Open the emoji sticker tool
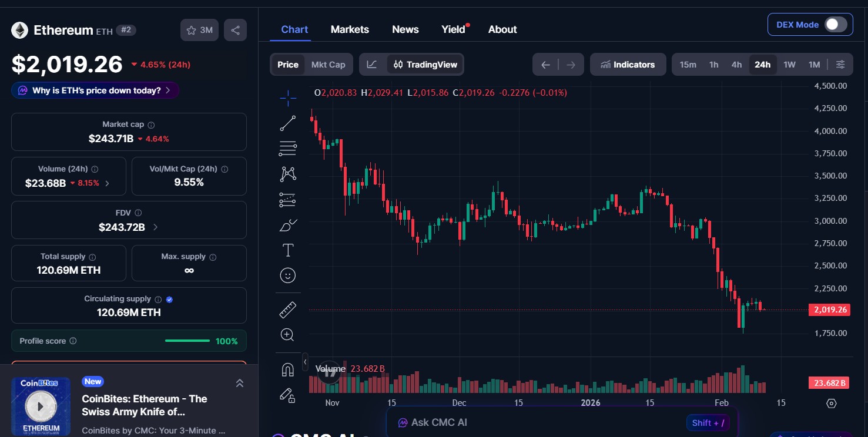The height and width of the screenshot is (437, 868). [287, 275]
